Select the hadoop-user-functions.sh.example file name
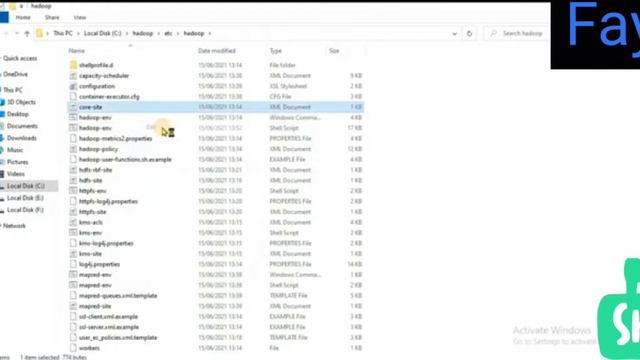This screenshot has width=640, height=360. coord(125,159)
